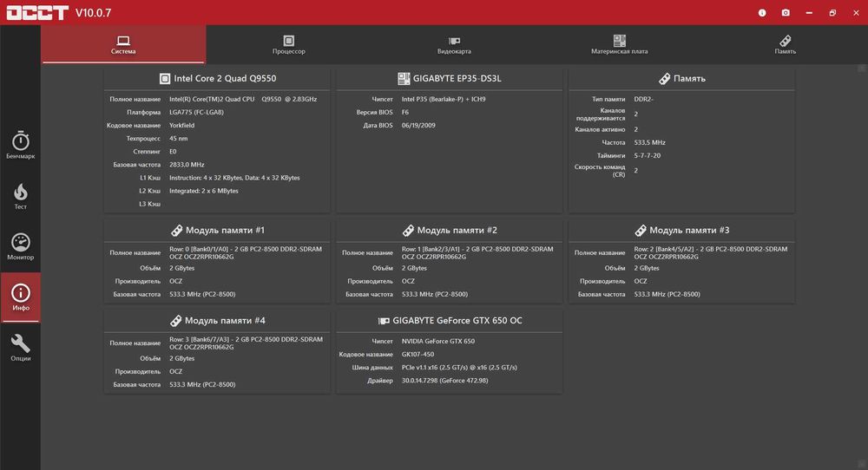The height and width of the screenshot is (470, 868).
Task: Click the GIGABYTE EP35-DS3L heading
Action: 457,79
